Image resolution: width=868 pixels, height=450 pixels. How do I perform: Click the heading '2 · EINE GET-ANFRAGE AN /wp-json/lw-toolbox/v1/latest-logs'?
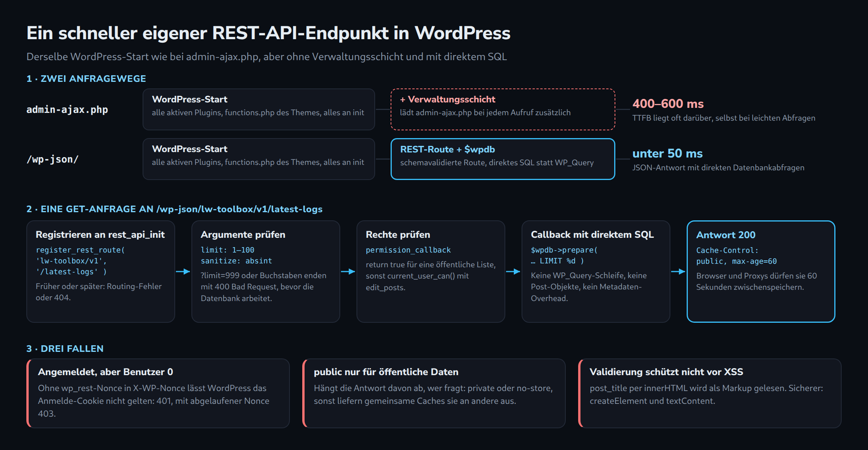(174, 209)
